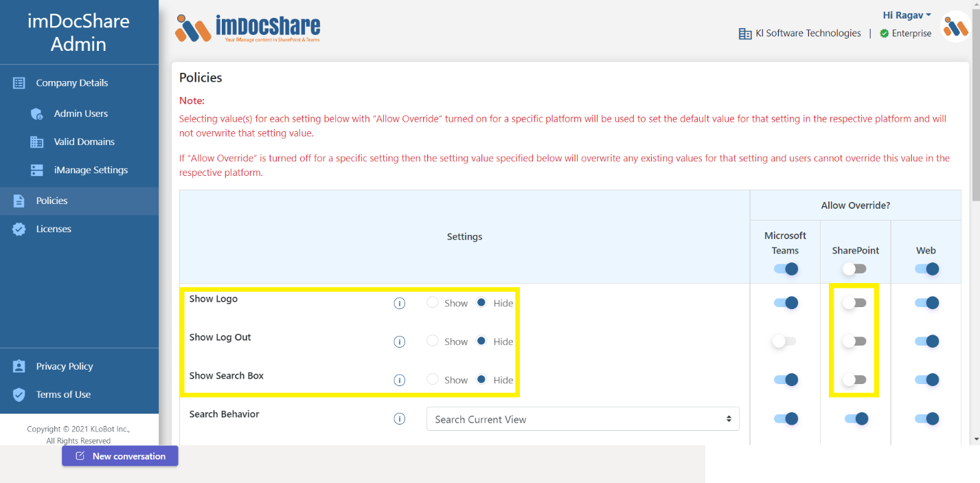This screenshot has height=483, width=980.
Task: Toggle Web override for Show Logo
Action: pyautogui.click(x=926, y=303)
